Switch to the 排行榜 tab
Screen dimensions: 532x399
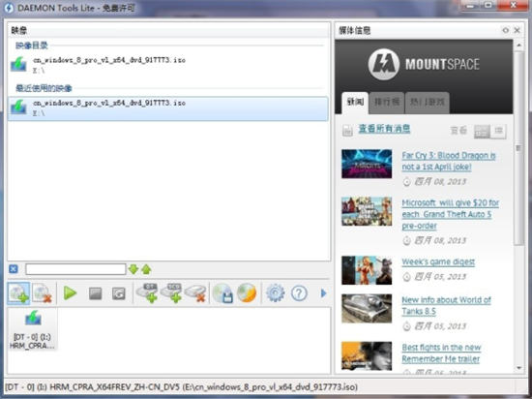tap(387, 103)
